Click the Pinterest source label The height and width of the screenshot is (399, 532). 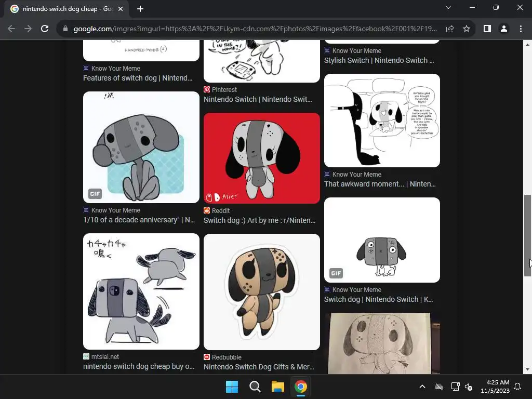click(224, 89)
